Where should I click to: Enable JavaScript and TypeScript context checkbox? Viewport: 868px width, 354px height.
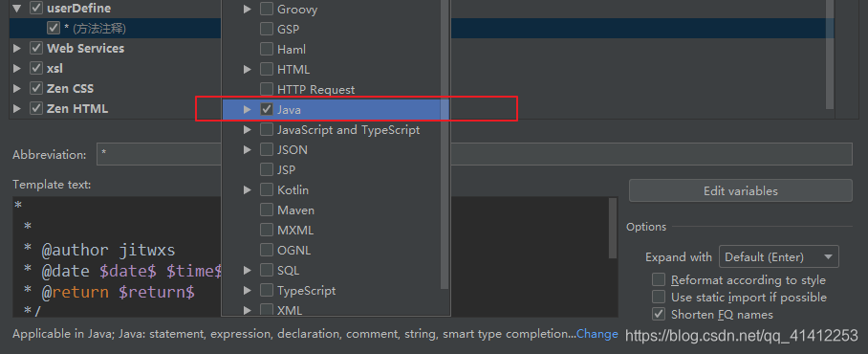[x=267, y=129]
